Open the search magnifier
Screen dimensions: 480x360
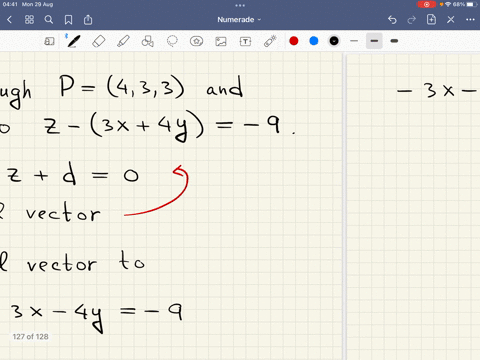tap(49, 20)
